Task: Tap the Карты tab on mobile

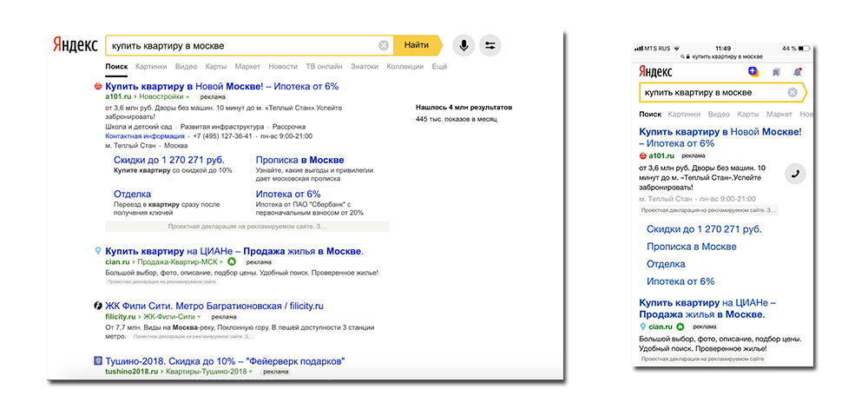Action: coord(748,114)
